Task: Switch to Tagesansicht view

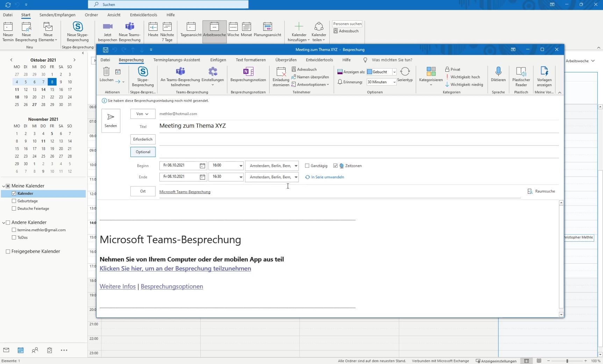Action: point(191,29)
